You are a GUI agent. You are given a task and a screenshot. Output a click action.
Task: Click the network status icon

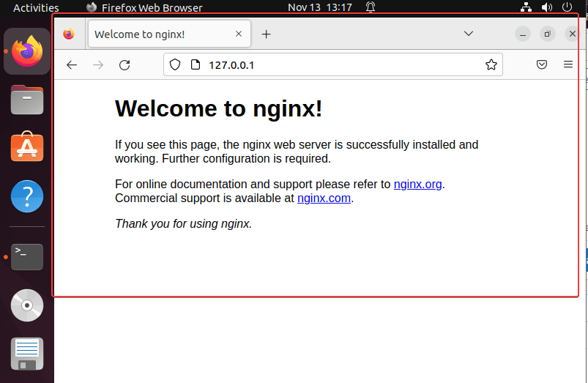(x=526, y=7)
